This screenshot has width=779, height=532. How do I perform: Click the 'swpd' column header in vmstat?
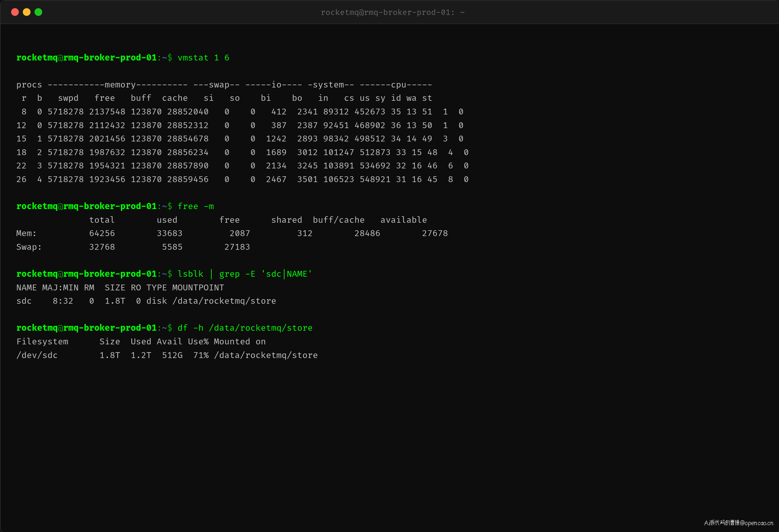68,98
